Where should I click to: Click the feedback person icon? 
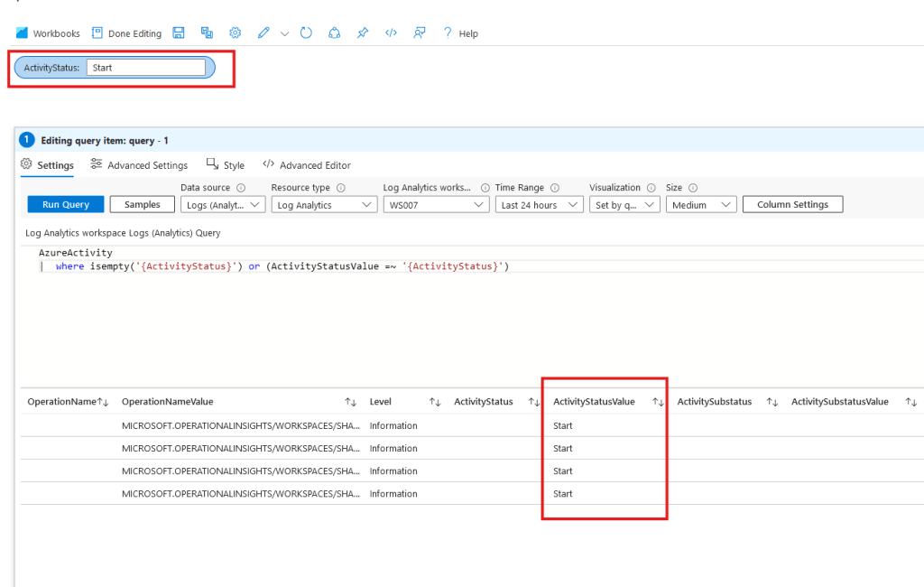click(420, 33)
